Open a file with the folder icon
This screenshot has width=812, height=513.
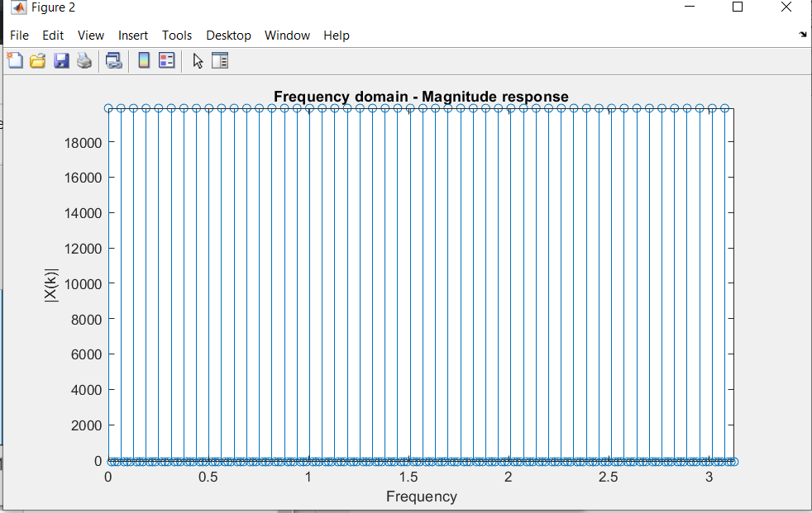pos(37,60)
